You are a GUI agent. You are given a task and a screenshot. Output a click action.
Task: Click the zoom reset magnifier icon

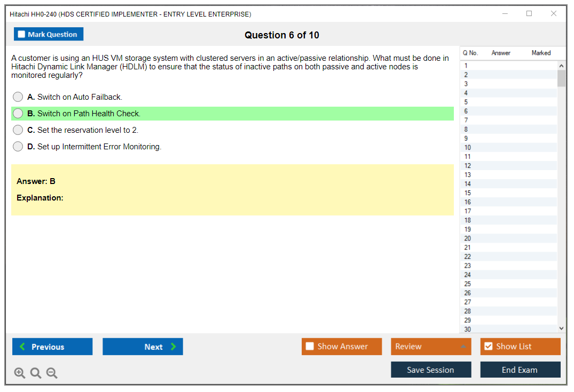[x=36, y=373]
